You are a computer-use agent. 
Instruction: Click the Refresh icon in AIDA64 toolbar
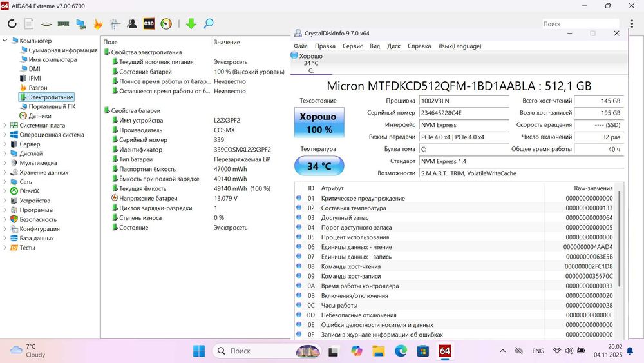pyautogui.click(x=12, y=24)
